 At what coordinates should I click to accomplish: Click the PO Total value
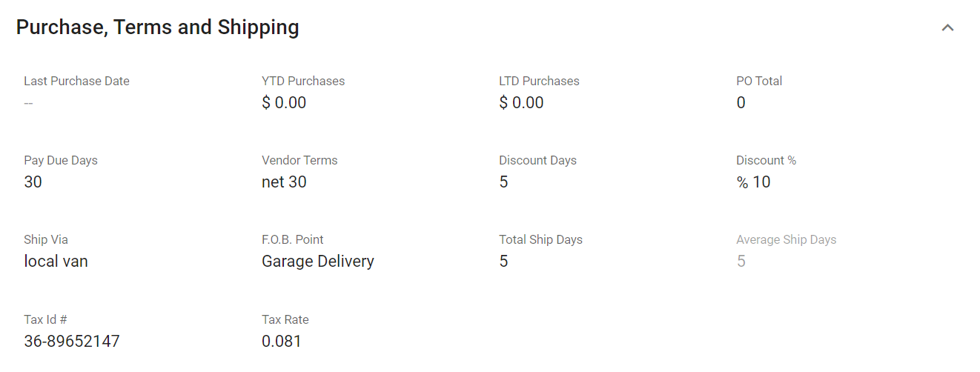[741, 103]
